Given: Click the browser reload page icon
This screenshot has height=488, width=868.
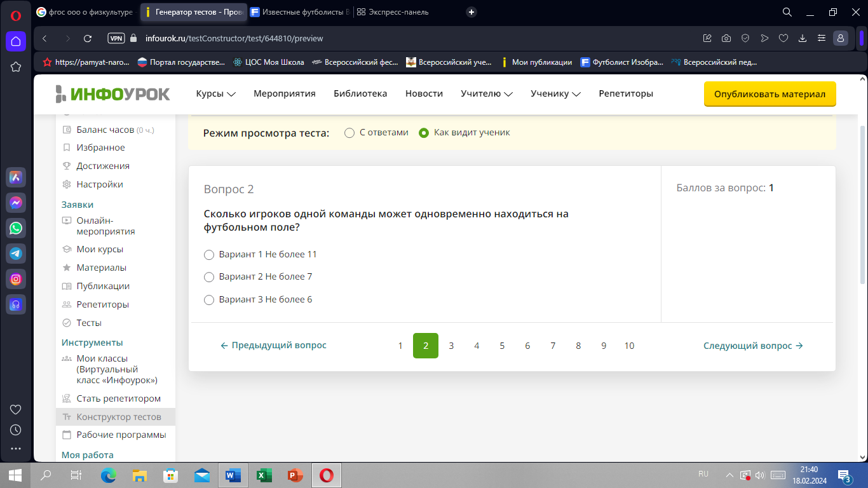Looking at the screenshot, I should point(88,38).
